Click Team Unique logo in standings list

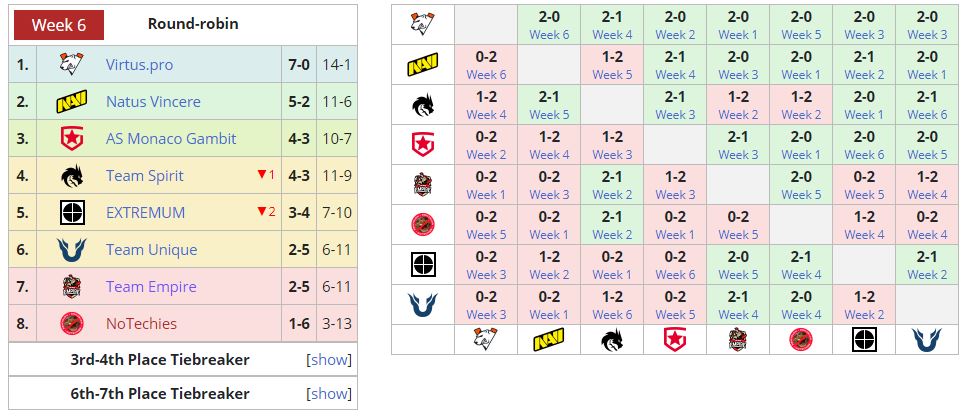click(70, 250)
